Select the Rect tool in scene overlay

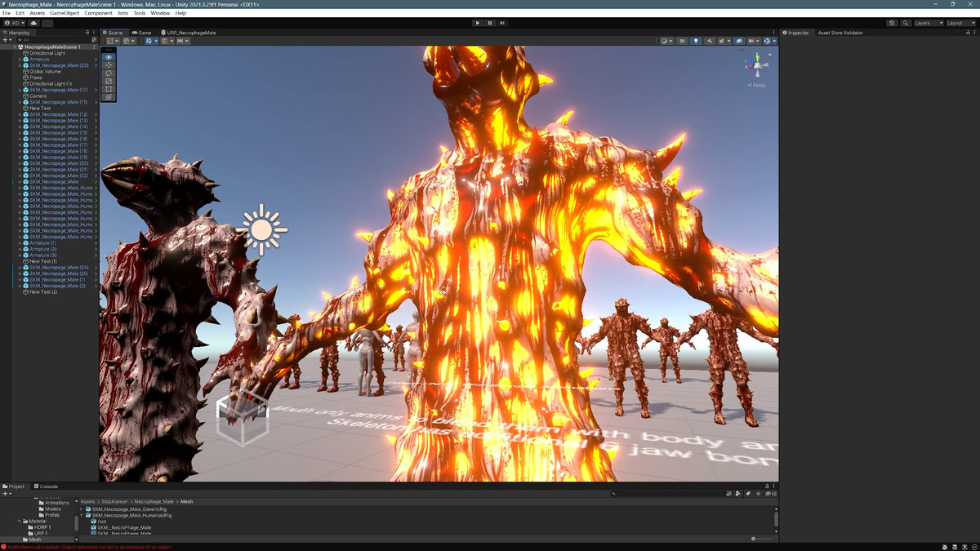point(109,89)
